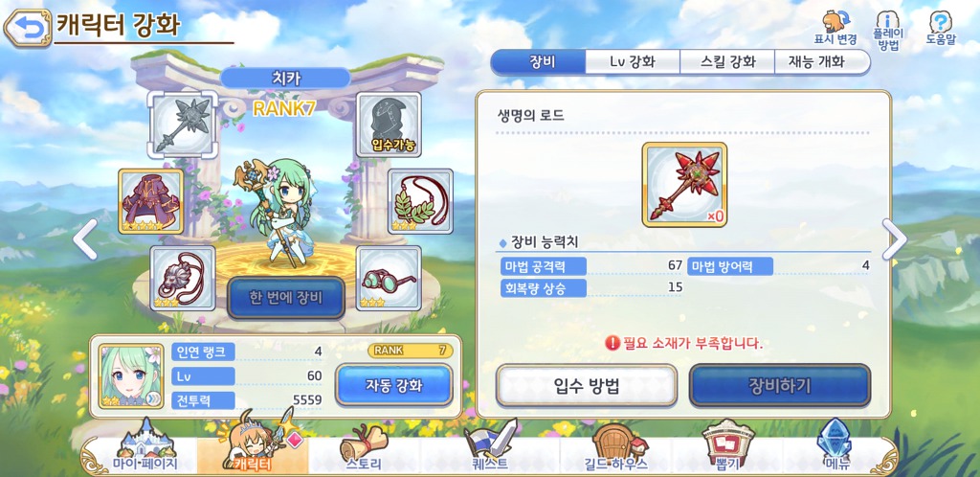Select the lion pendant equipment slot
Viewport: 980px width, 477px height.
[183, 278]
